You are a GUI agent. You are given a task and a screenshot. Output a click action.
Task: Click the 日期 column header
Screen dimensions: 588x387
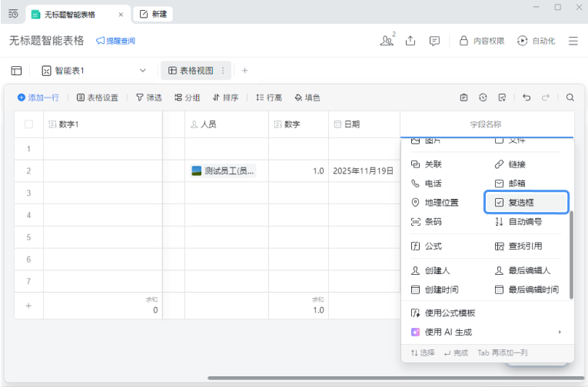(364, 124)
